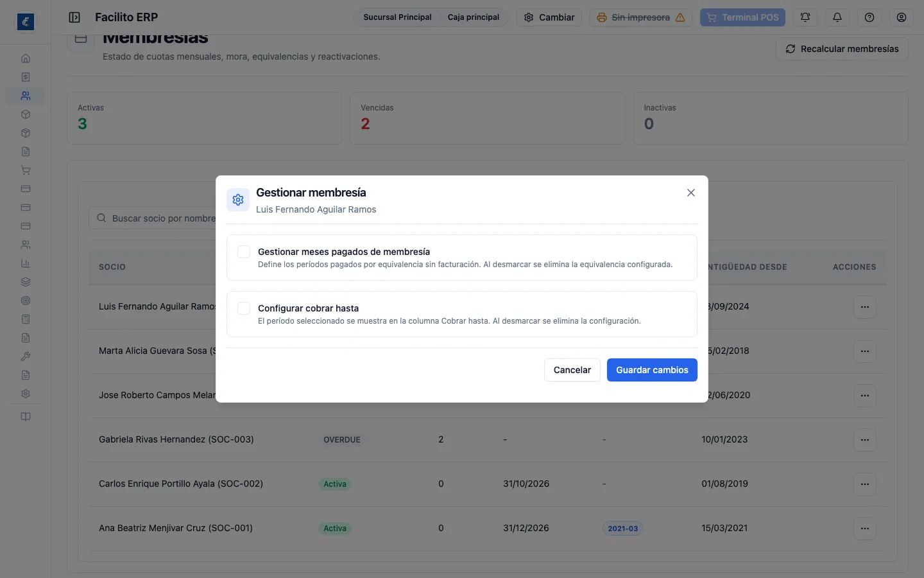Open the user account profile icon

902,17
